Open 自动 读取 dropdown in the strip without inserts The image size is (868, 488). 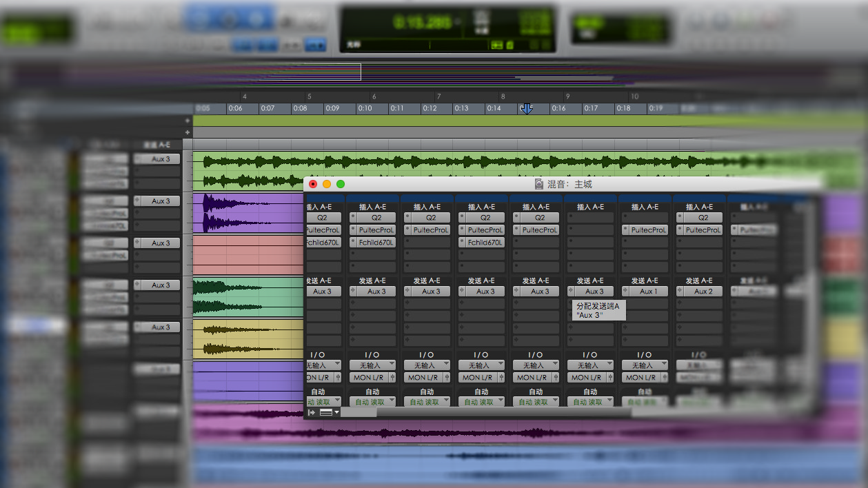tap(589, 402)
